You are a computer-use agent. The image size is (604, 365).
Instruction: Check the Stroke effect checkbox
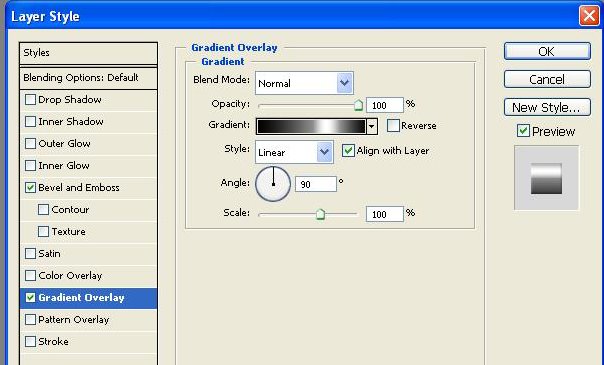tap(30, 342)
